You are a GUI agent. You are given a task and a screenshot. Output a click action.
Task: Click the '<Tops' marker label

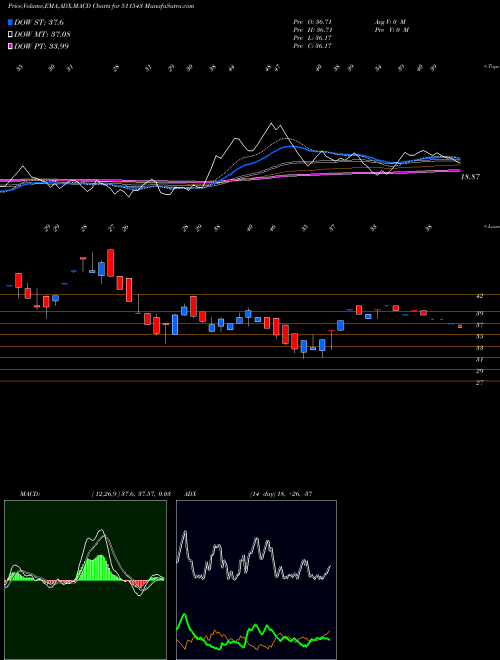491,67
